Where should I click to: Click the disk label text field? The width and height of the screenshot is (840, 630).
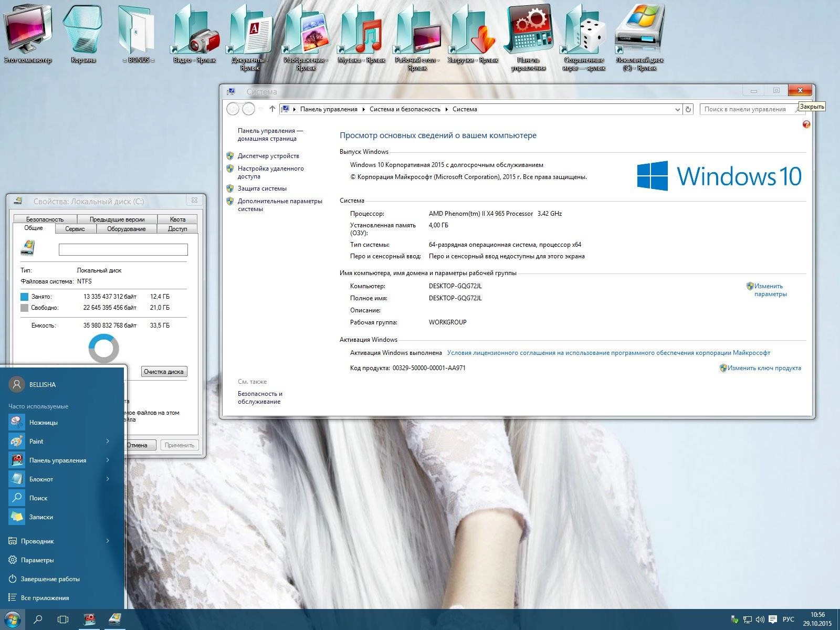pyautogui.click(x=123, y=250)
